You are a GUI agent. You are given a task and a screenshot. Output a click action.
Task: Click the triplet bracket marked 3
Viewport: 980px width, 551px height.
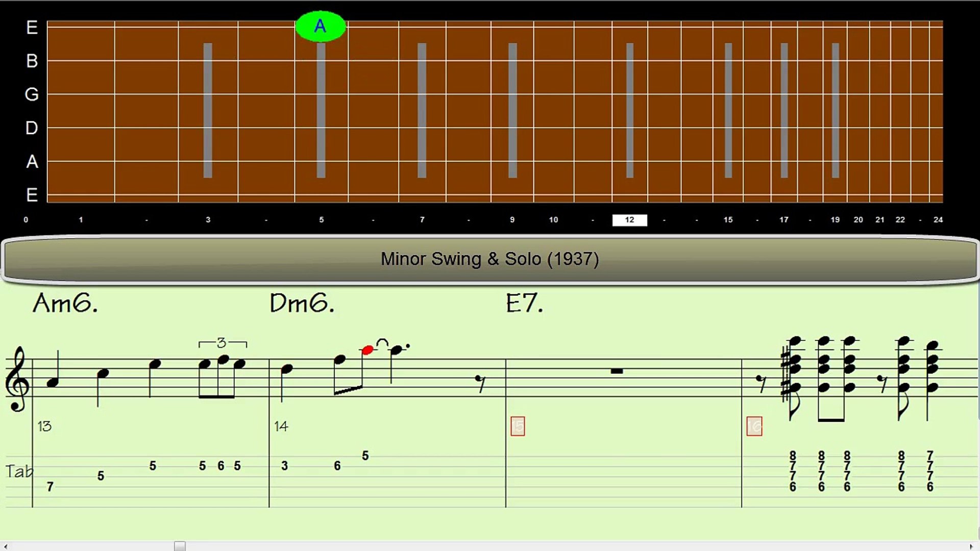pos(223,343)
